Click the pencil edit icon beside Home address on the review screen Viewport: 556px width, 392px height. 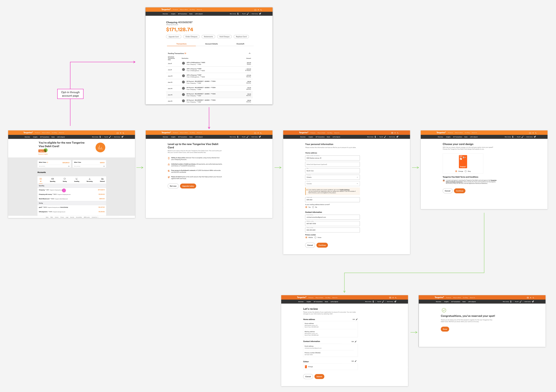point(356,319)
